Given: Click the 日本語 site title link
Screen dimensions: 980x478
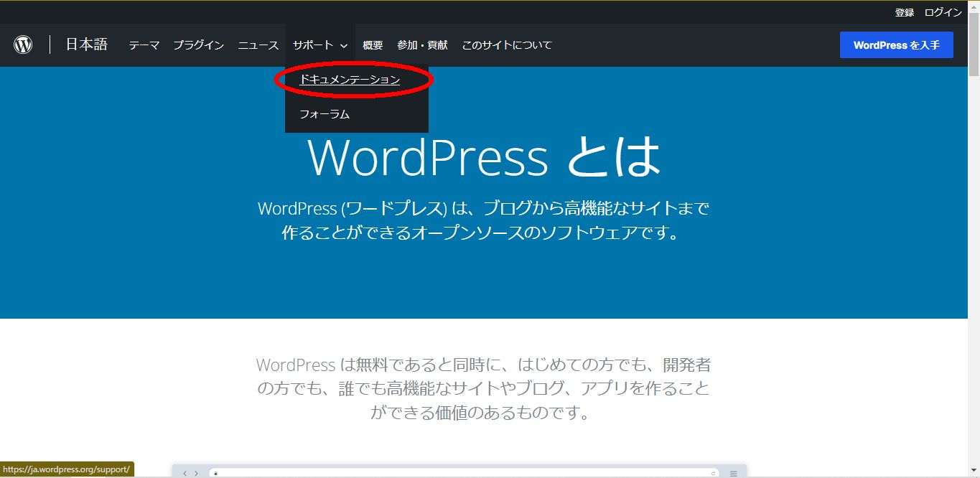Looking at the screenshot, I should pyautogui.click(x=87, y=44).
